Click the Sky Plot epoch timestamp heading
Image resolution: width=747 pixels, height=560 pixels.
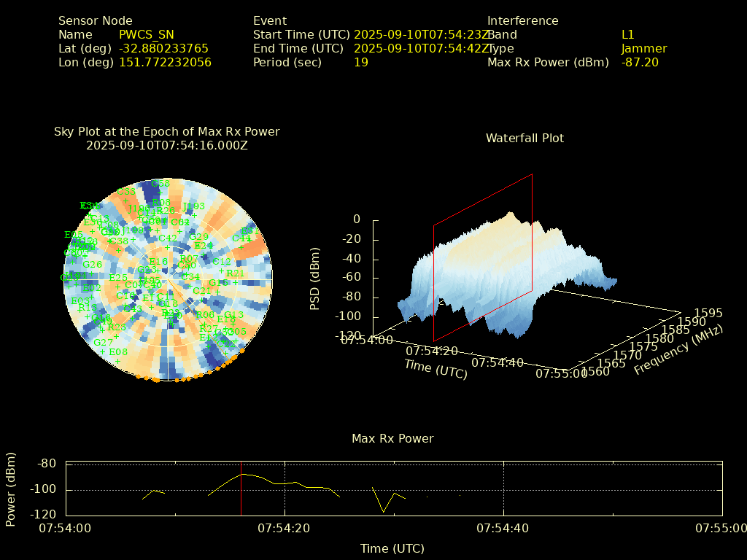click(166, 146)
